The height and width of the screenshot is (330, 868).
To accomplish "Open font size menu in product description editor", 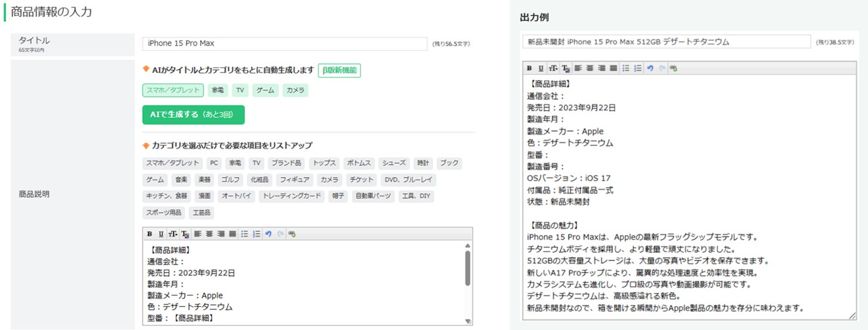I will click(173, 234).
